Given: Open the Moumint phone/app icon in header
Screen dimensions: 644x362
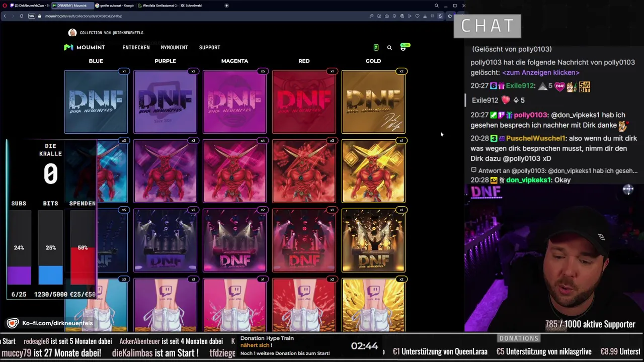Looking at the screenshot, I should pyautogui.click(x=376, y=47).
